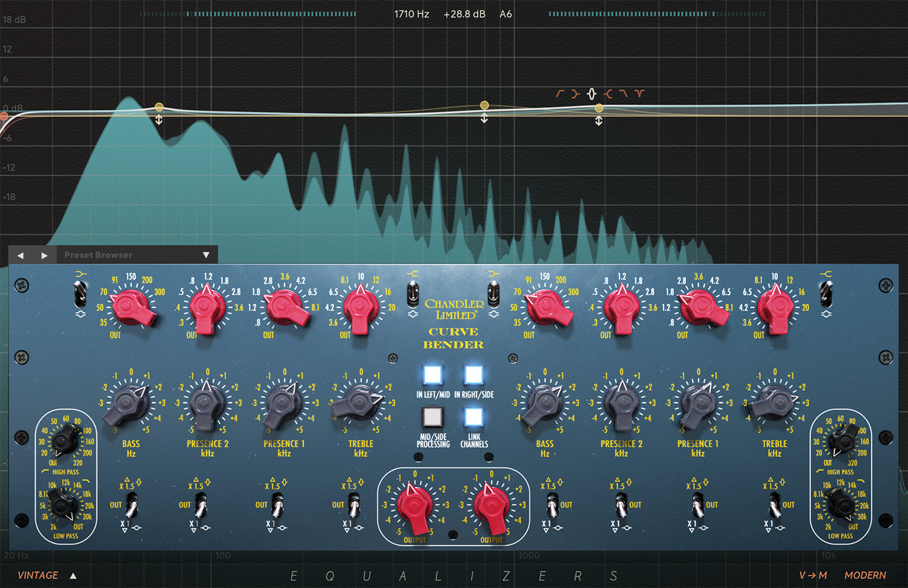This screenshot has height=588, width=908.
Task: Click the left channel red Output knob
Action: (414, 505)
